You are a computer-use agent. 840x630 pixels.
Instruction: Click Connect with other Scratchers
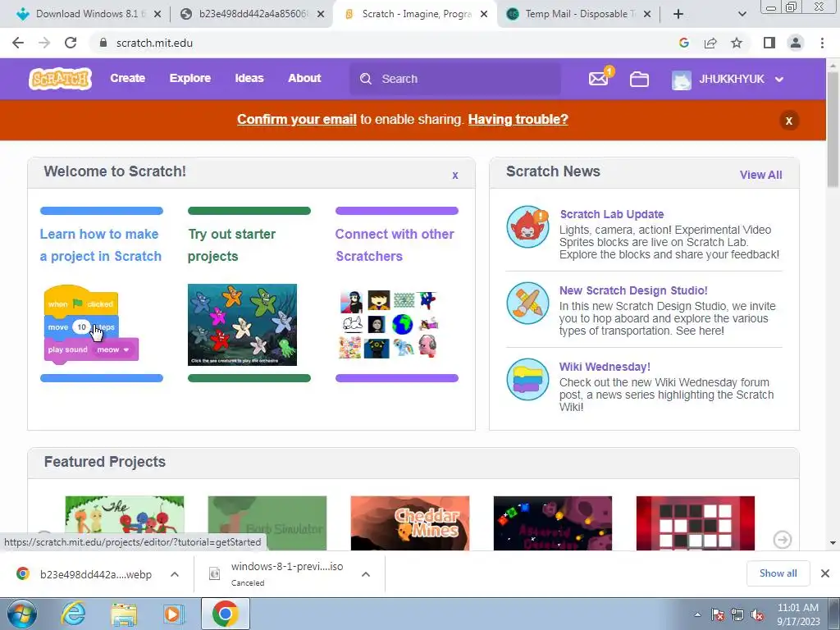pos(395,244)
